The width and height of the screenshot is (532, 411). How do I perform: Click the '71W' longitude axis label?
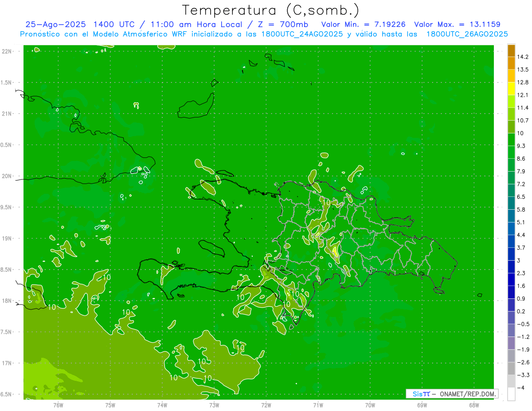click(x=318, y=405)
